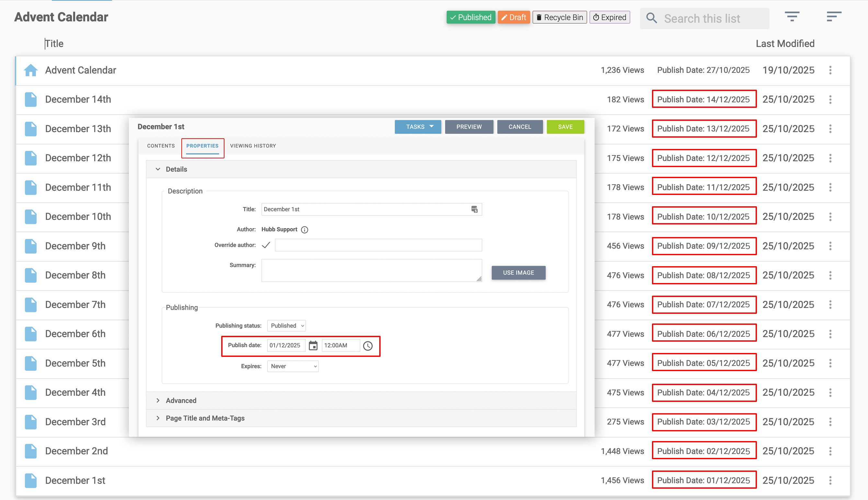Viewport: 868px width, 500px height.
Task: Expand the Advanced section
Action: click(x=181, y=400)
